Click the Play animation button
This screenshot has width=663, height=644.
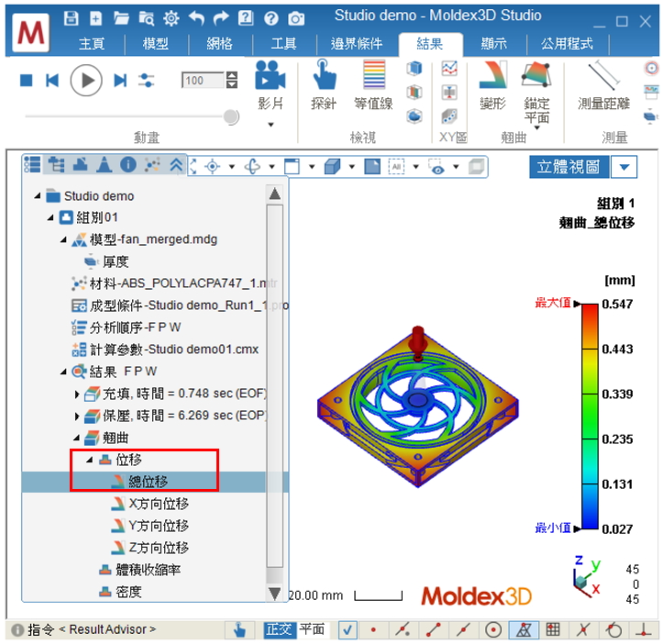(x=86, y=81)
